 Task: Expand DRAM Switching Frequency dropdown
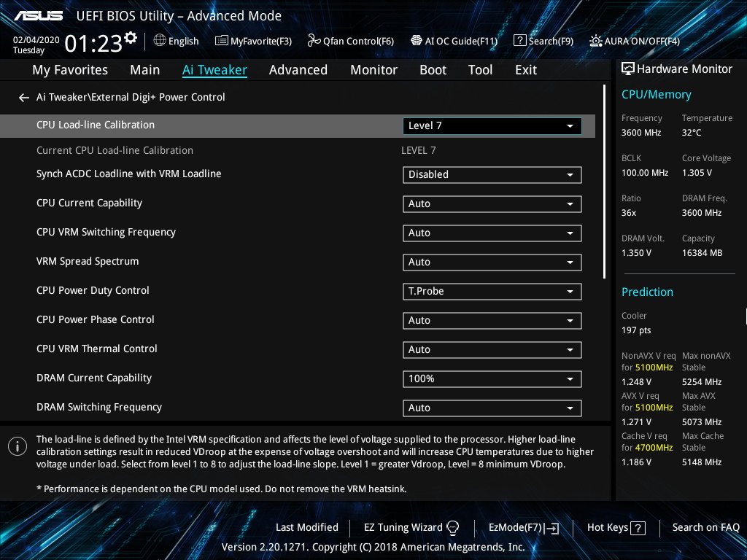click(x=492, y=408)
